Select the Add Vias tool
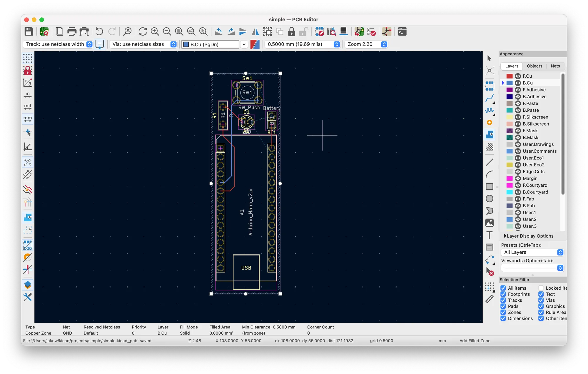 point(489,122)
